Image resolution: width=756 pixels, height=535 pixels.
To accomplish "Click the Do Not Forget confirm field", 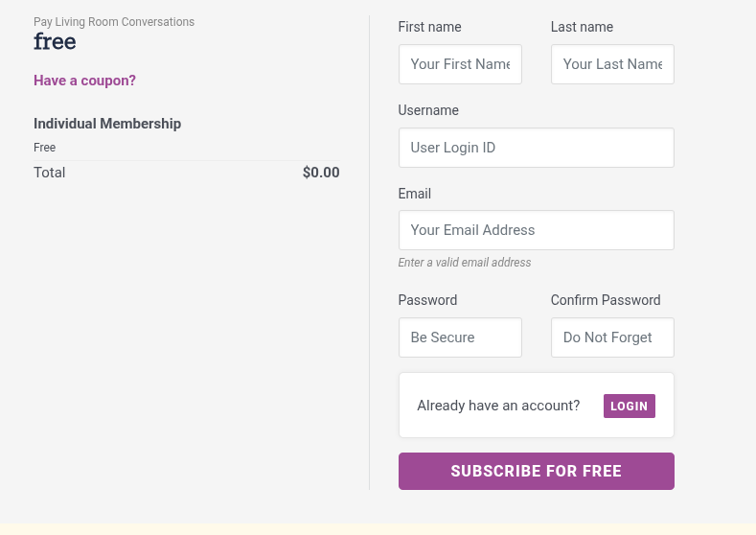I will click(x=612, y=337).
